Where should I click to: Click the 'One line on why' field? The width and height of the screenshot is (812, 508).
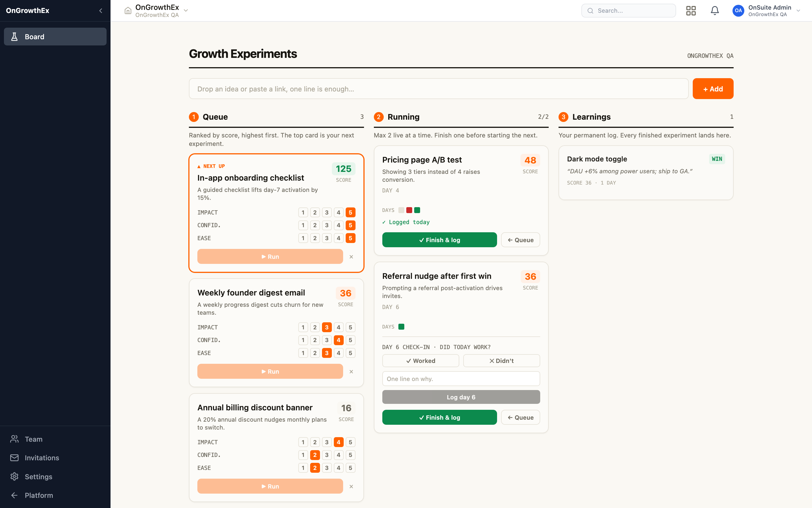pos(461,379)
